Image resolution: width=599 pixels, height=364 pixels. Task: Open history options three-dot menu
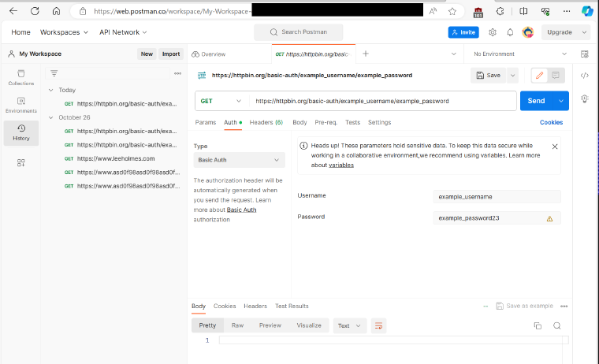click(x=177, y=73)
